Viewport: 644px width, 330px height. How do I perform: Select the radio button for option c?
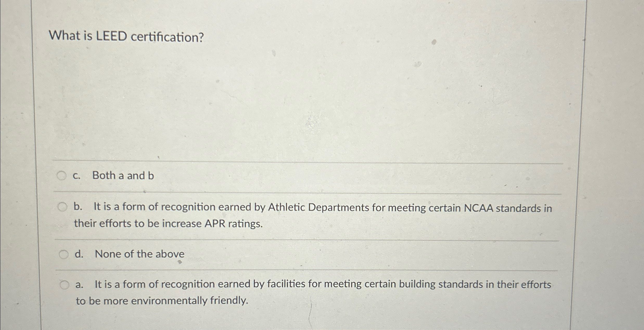[62, 176]
